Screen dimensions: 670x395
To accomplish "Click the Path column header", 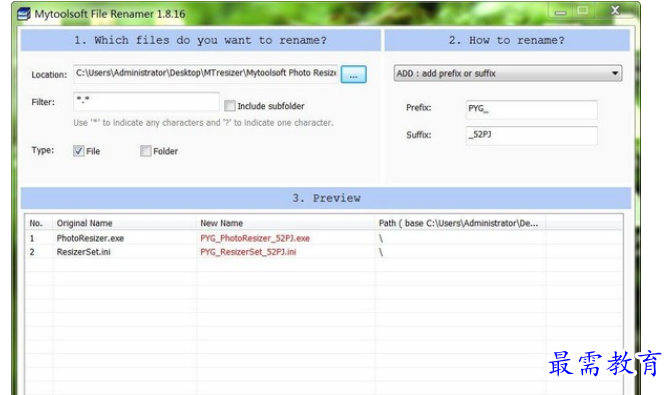I will [x=460, y=223].
